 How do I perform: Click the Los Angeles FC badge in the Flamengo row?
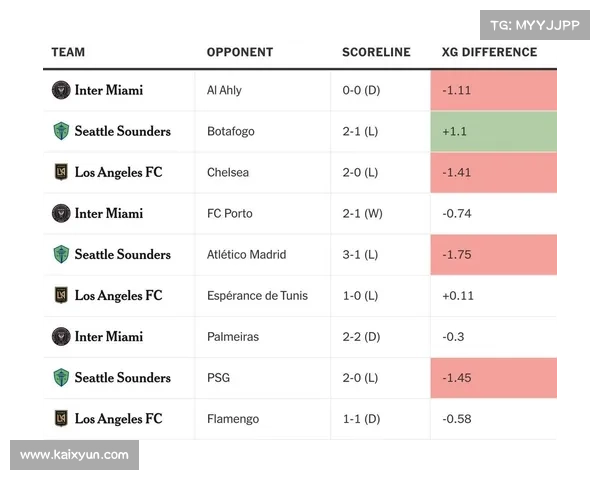(x=61, y=418)
